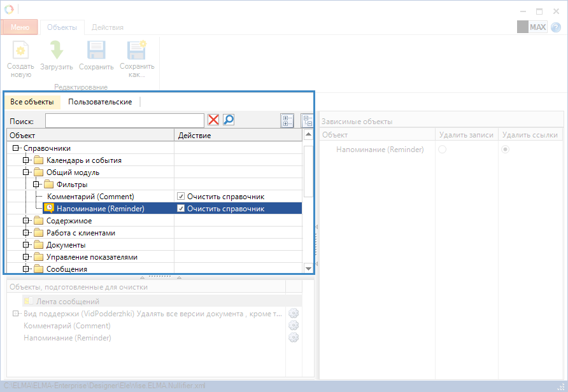The image size is (568, 392).
Task: Open the Действия ribbon tab
Action: [x=108, y=27]
